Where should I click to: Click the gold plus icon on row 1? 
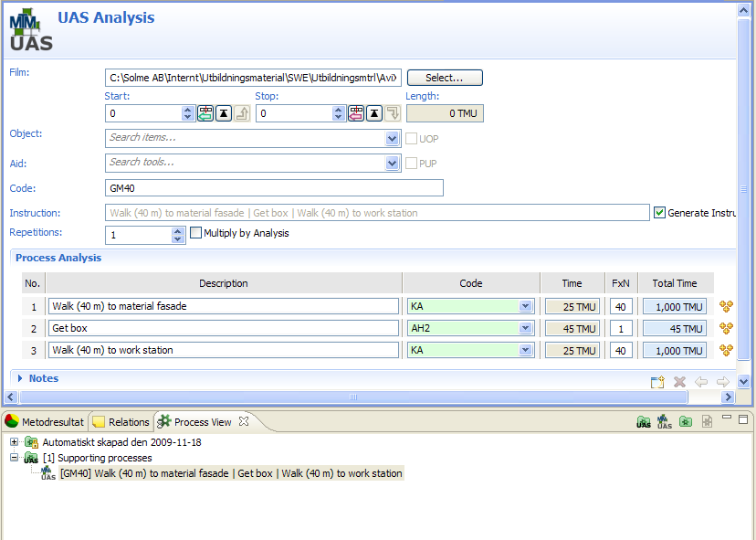click(x=727, y=306)
